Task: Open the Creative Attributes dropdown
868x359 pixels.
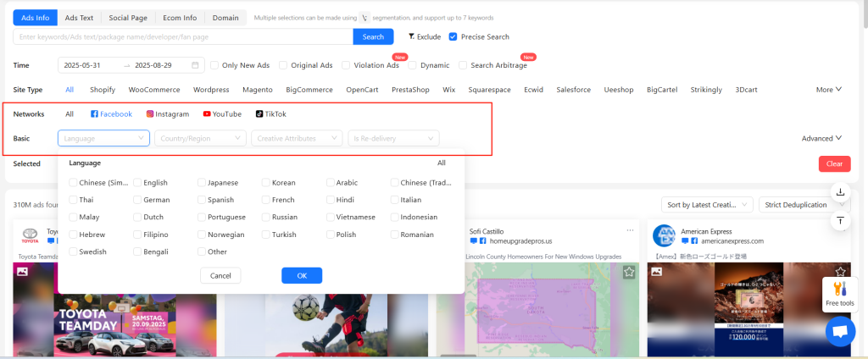Action: [297, 138]
